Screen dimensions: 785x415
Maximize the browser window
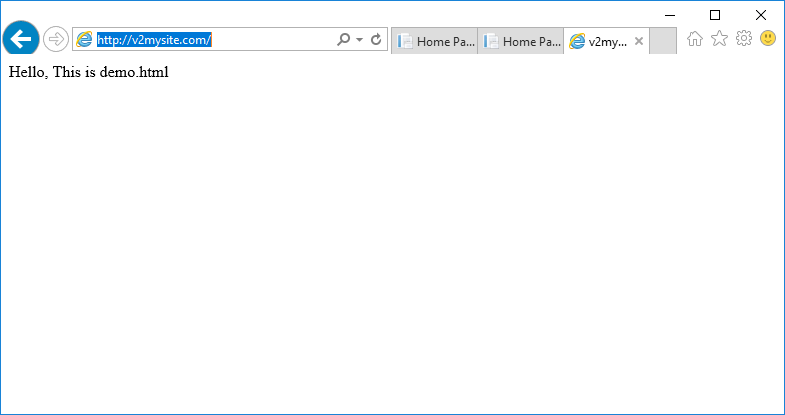[715, 15]
